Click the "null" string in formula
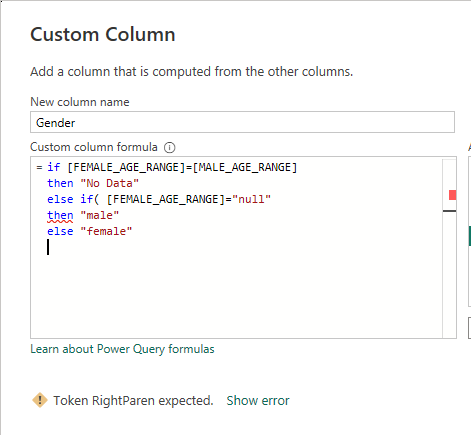Viewport: 471px width, 435px height. point(251,199)
